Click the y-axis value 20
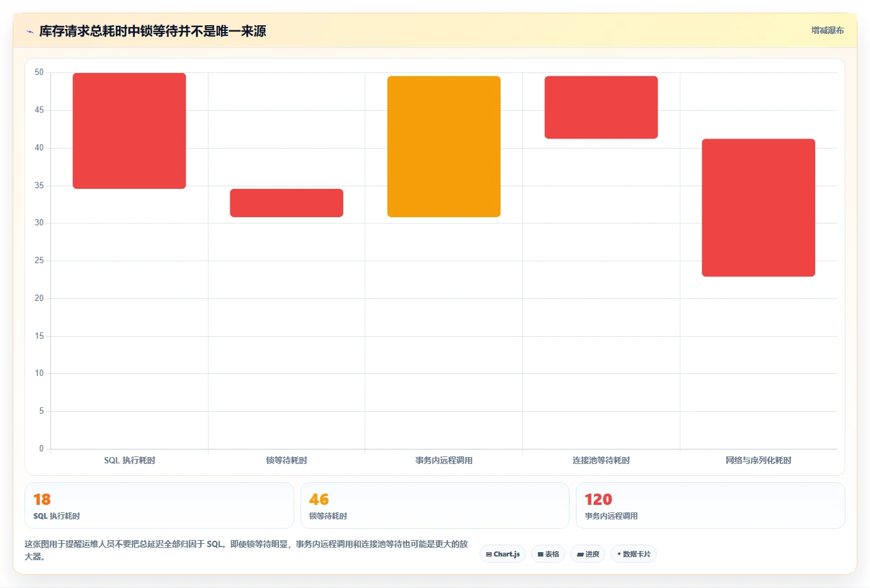Viewport: 870px width, 588px height. point(39,298)
